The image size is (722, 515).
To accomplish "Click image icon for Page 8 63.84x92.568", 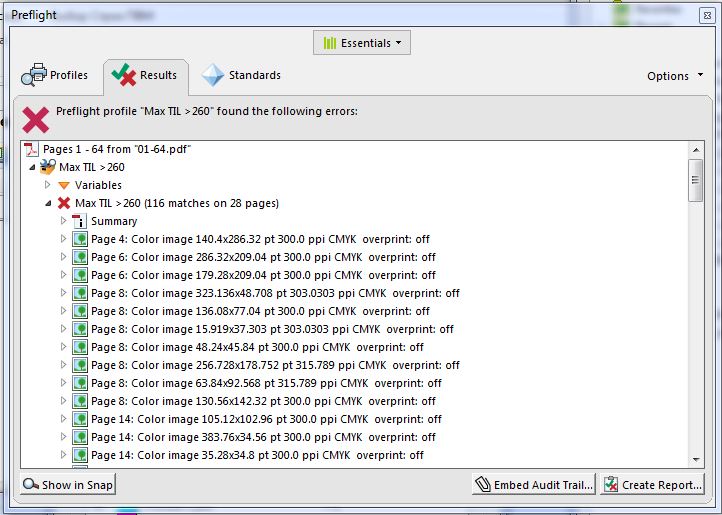I will click(80, 383).
